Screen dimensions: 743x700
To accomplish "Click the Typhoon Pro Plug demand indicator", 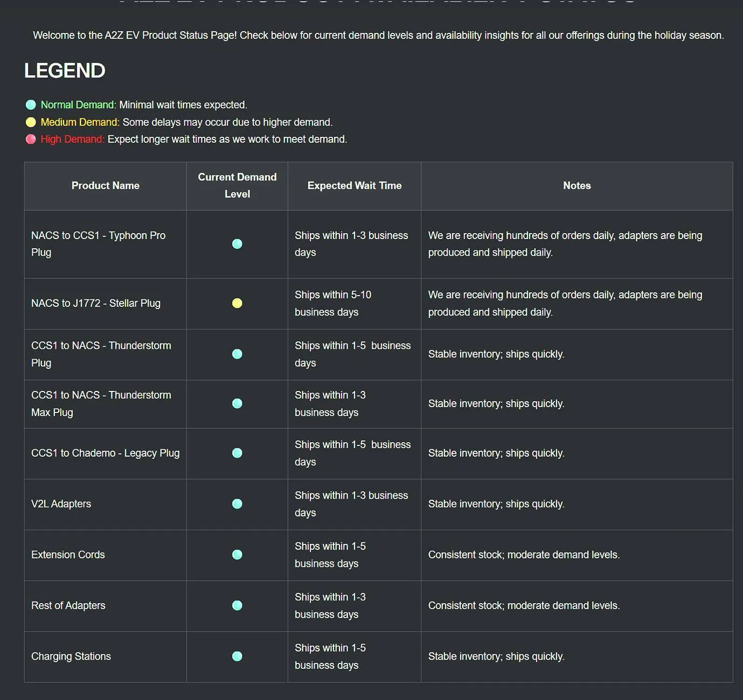I will pyautogui.click(x=237, y=244).
